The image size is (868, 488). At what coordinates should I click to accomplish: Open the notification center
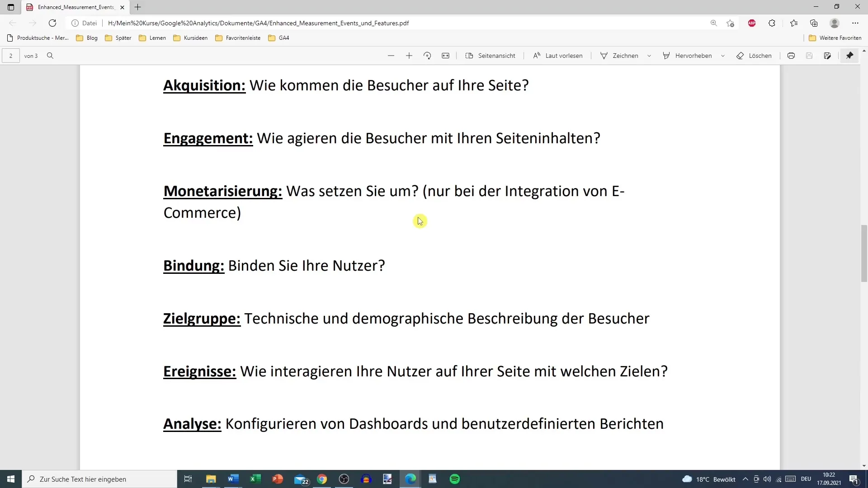[x=854, y=479]
